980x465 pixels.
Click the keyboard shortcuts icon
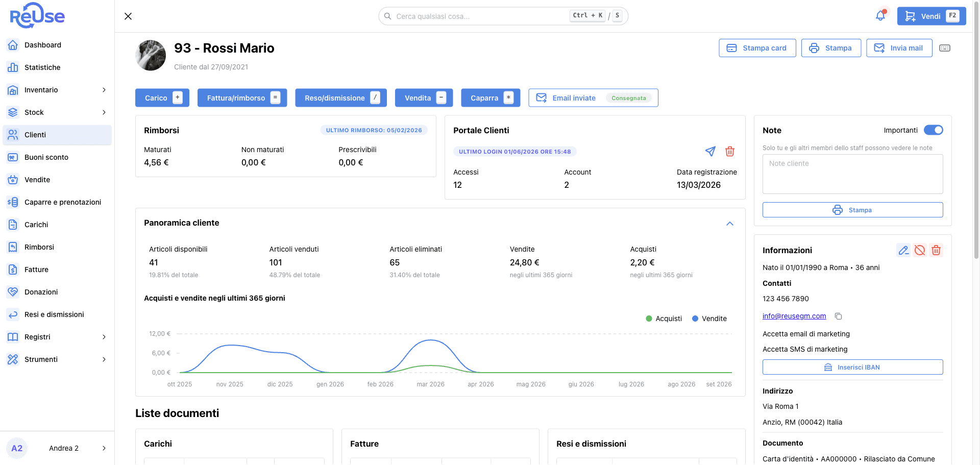tap(945, 48)
